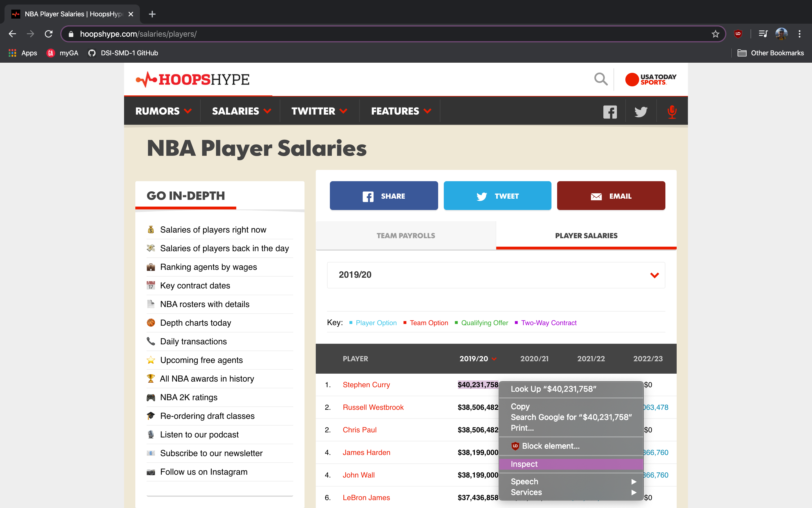
Task: Open the USA Today Sports logo link
Action: (651, 80)
